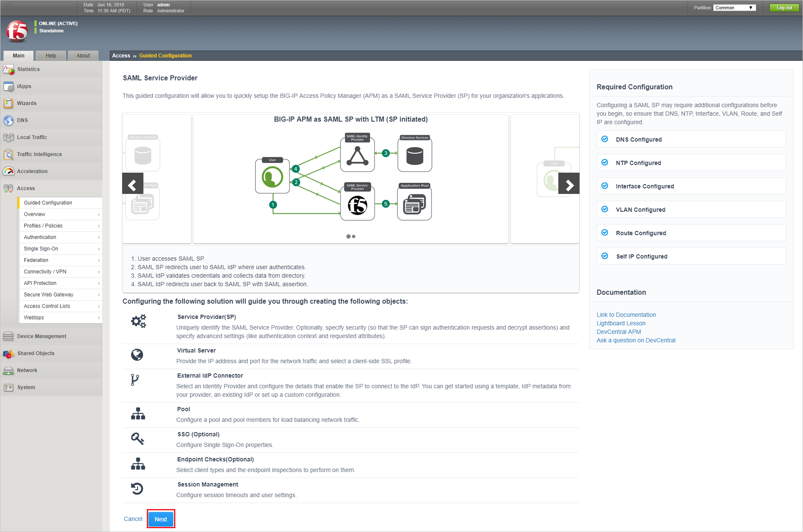Open Statistics via its chart icon

(9, 69)
